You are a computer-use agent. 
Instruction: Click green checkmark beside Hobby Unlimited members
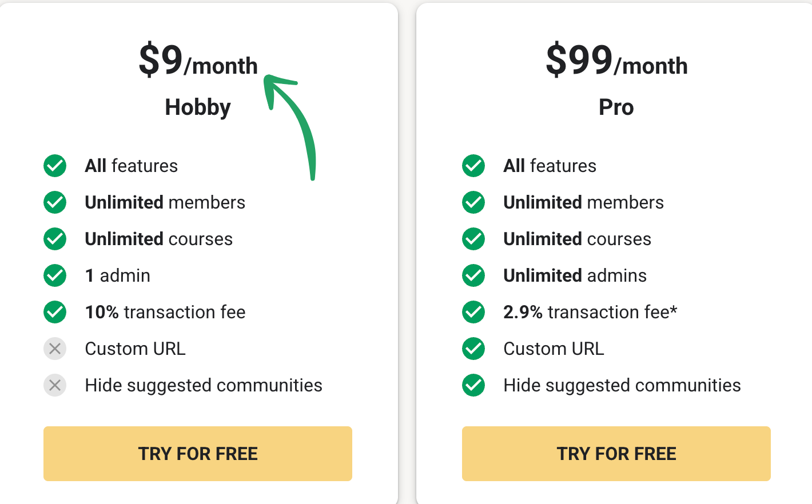pyautogui.click(x=55, y=202)
